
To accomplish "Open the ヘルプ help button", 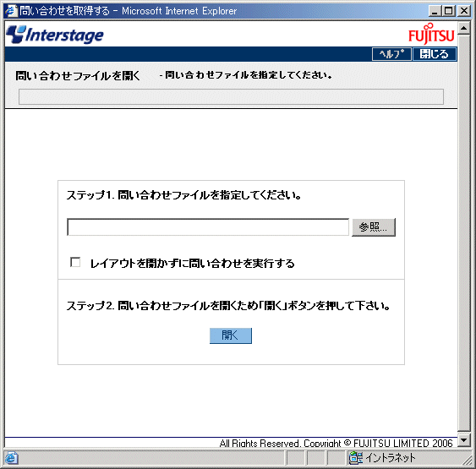I will [391, 54].
